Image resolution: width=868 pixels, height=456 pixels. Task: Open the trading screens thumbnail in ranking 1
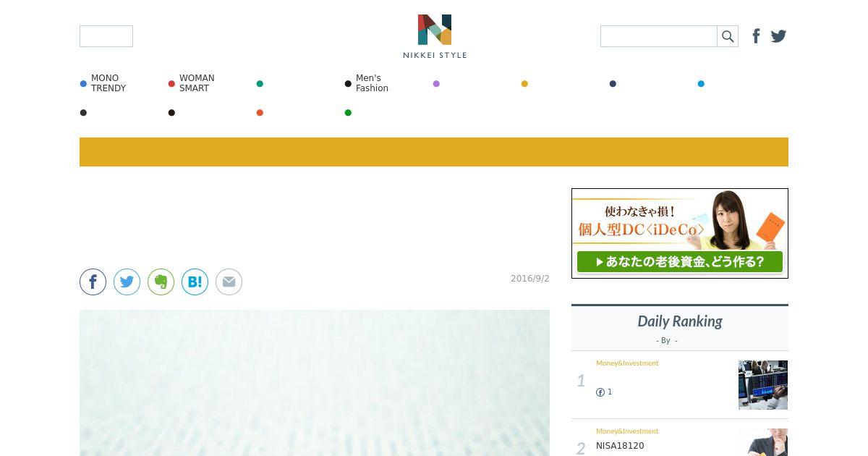763,385
